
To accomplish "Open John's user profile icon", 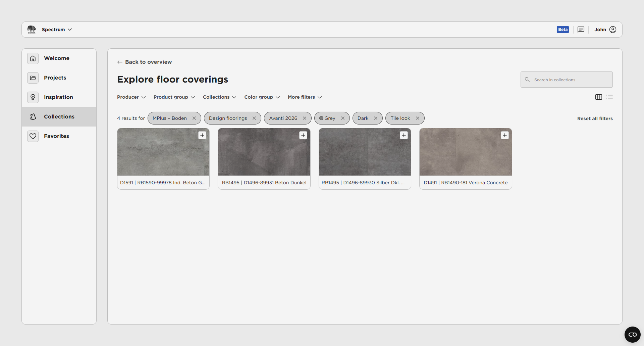I will (613, 30).
